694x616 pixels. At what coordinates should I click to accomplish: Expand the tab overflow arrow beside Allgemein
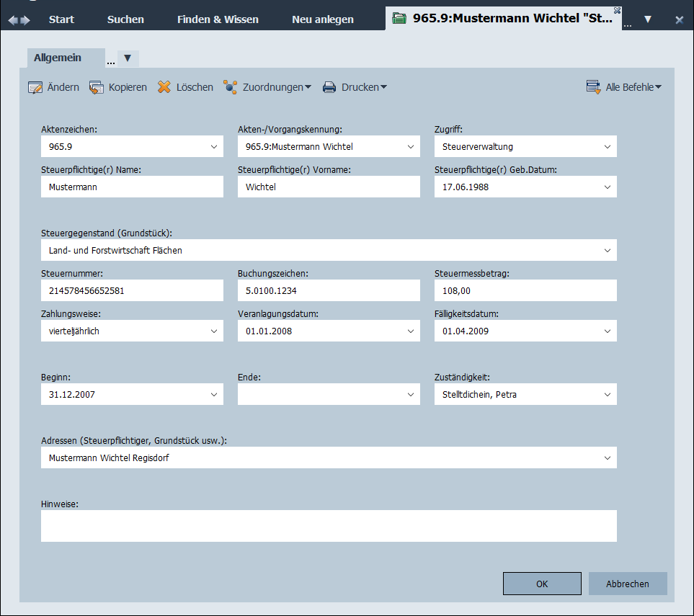128,58
